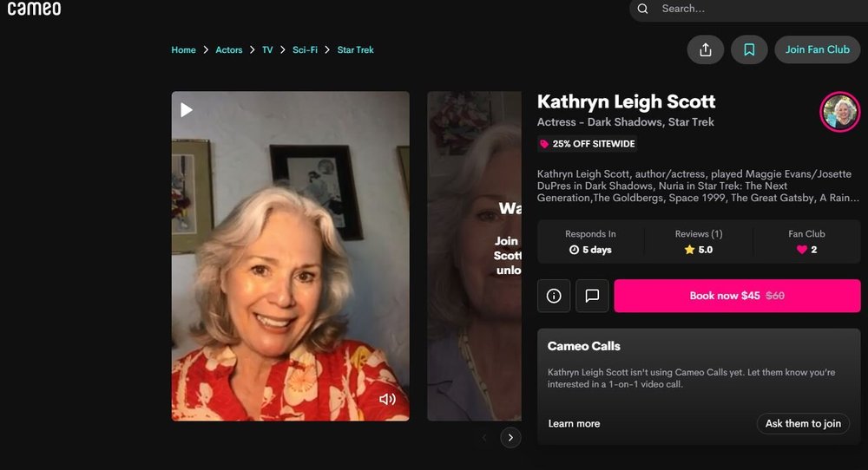The width and height of the screenshot is (868, 470).
Task: Open the second video thumbnail
Action: pyautogui.click(x=475, y=256)
